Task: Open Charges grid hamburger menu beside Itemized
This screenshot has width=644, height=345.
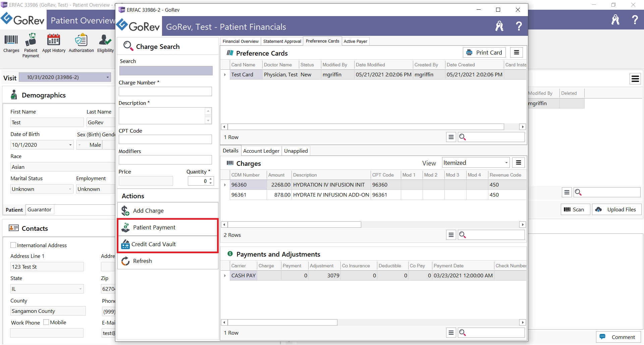Action: (x=519, y=163)
